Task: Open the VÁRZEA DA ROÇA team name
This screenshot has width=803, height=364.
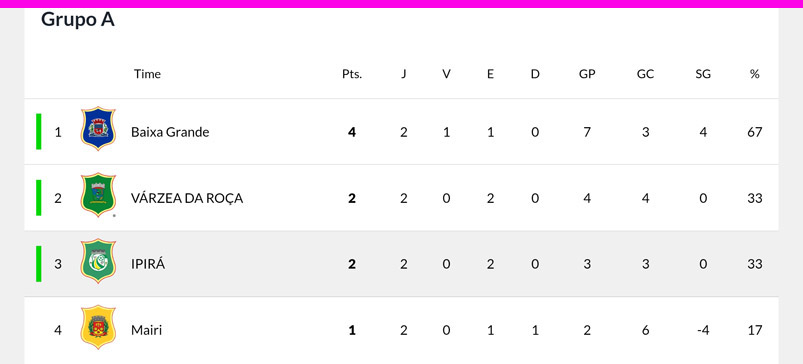Action: [187, 198]
